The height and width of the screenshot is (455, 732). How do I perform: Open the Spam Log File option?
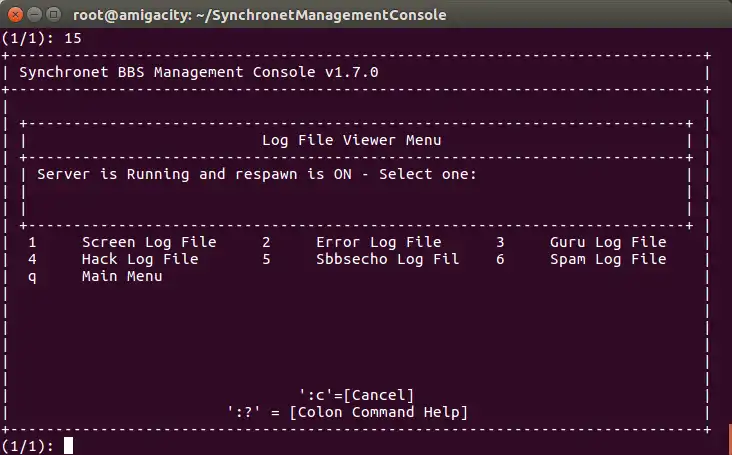point(608,259)
